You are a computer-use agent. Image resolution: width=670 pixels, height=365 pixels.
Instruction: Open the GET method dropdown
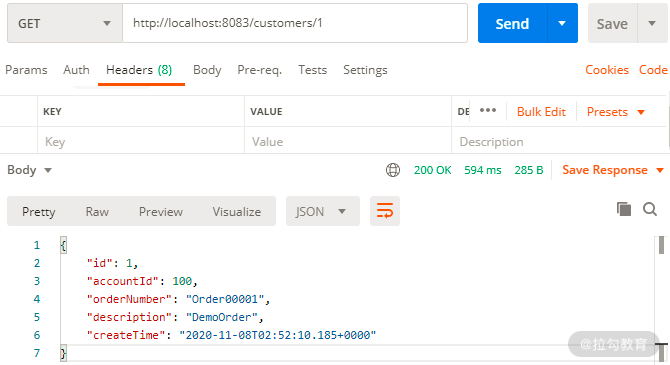tap(65, 24)
